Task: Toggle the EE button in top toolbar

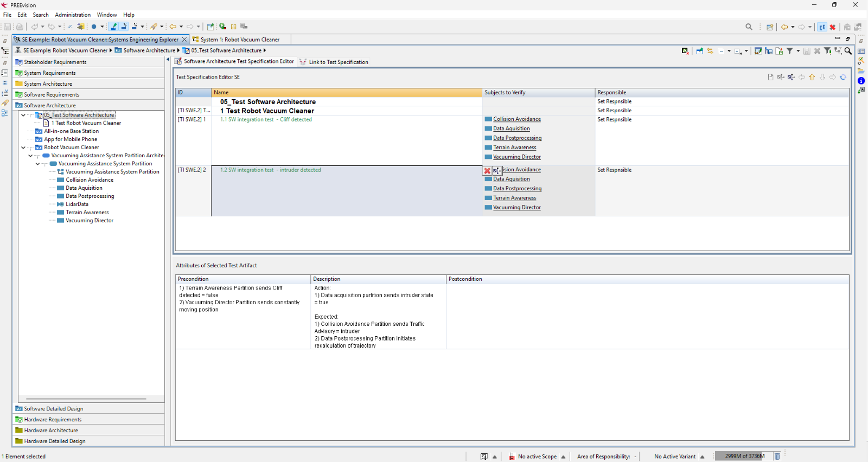Action: click(x=822, y=27)
